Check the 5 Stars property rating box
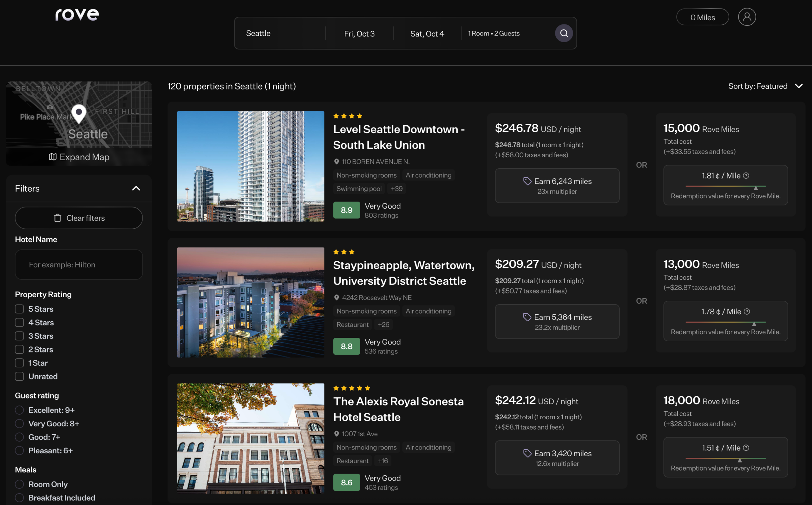Viewport: 812px width, 505px height. click(19, 309)
